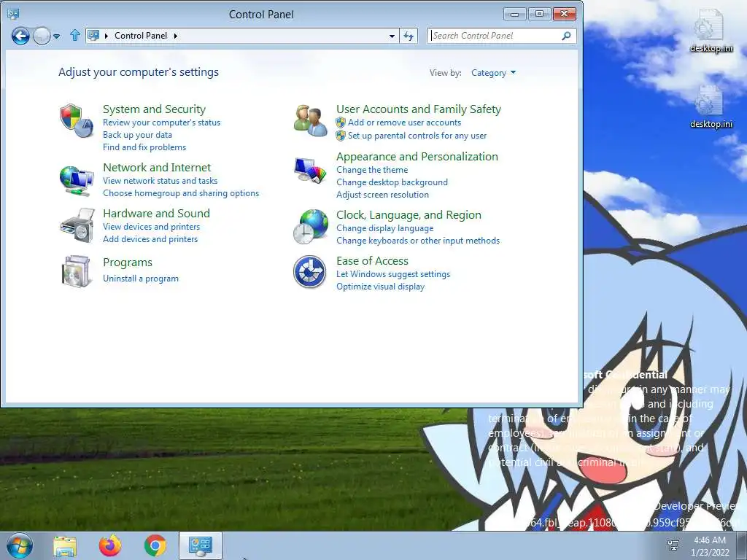Open View network status and tasks

[160, 181]
